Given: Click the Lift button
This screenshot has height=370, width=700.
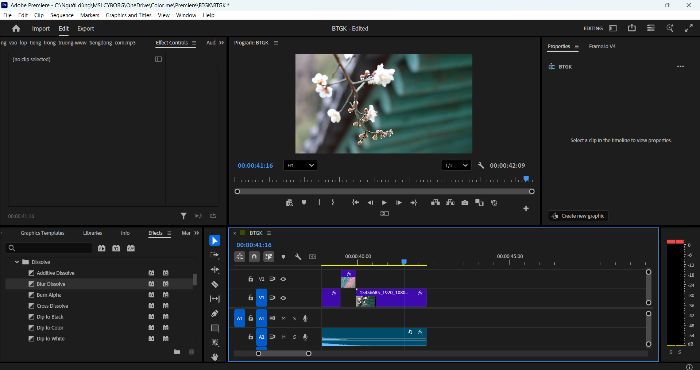Looking at the screenshot, I should click(435, 203).
